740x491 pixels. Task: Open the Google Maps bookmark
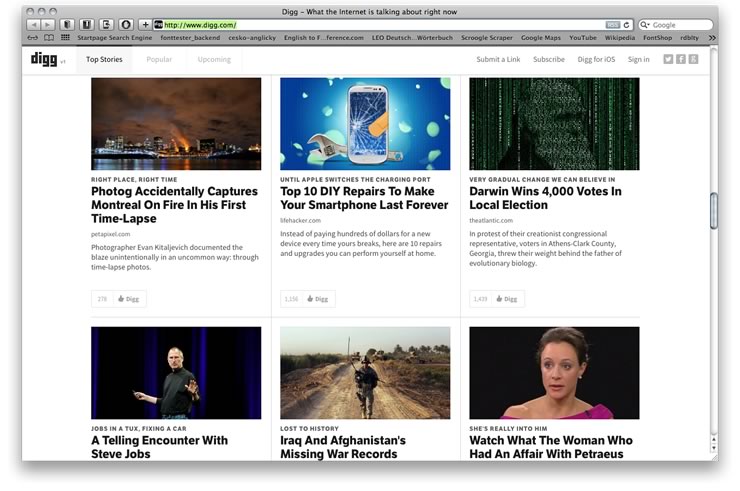[x=541, y=37]
